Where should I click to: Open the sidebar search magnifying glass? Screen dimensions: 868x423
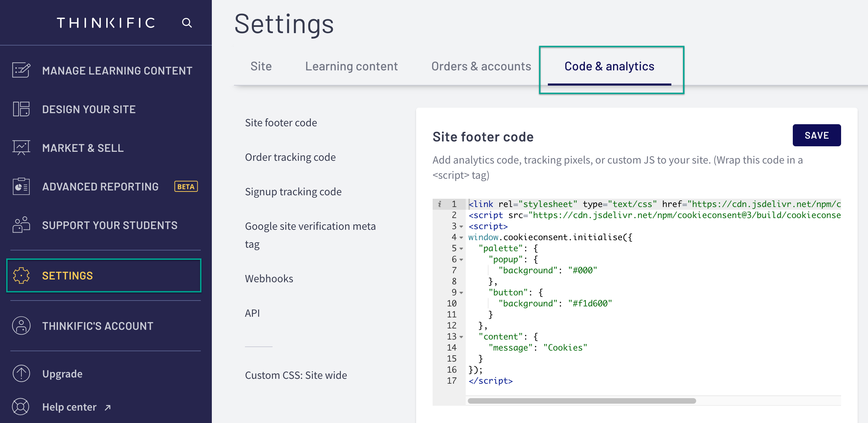click(187, 23)
